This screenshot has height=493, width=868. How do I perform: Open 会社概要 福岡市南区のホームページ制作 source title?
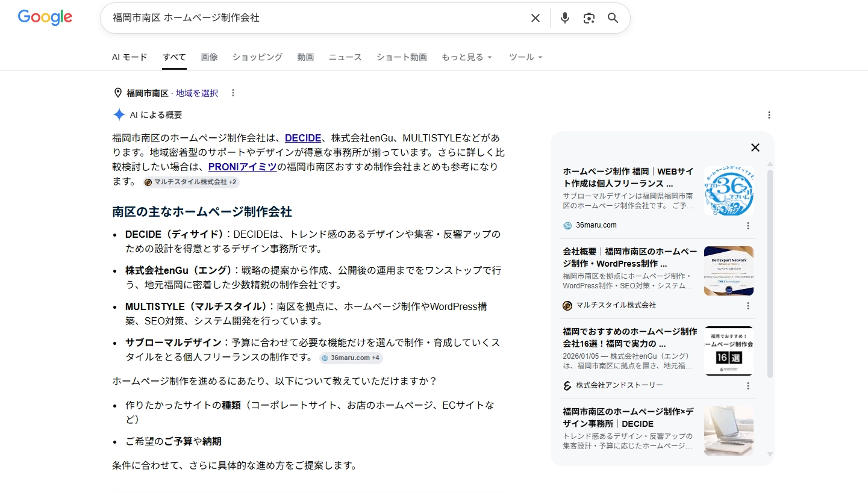[630, 258]
